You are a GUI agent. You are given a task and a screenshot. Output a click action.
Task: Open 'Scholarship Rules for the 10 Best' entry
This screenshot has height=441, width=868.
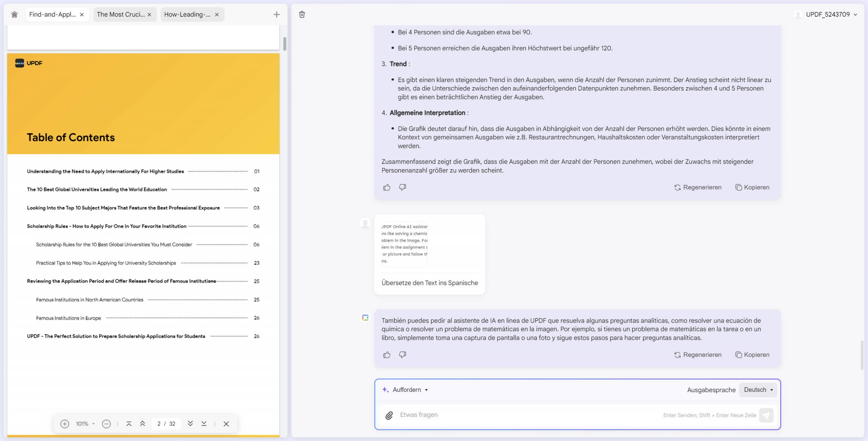[148, 245]
